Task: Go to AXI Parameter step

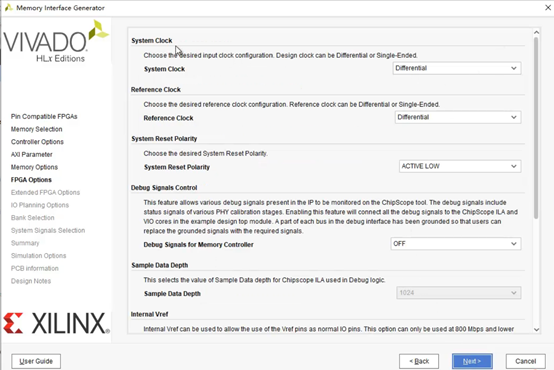Action: click(x=31, y=154)
